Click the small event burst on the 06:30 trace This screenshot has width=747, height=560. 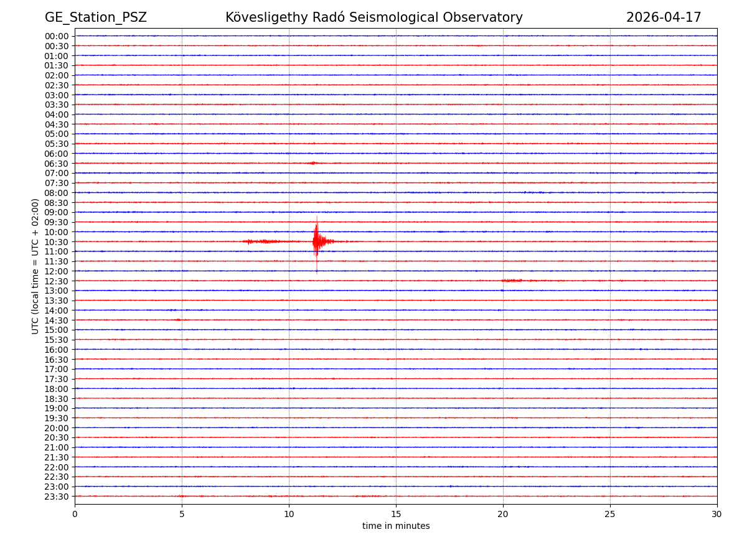coord(312,163)
